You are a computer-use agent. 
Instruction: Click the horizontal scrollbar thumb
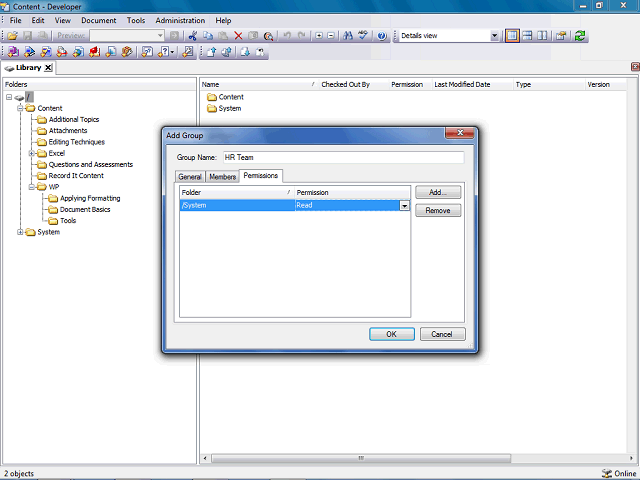361,458
